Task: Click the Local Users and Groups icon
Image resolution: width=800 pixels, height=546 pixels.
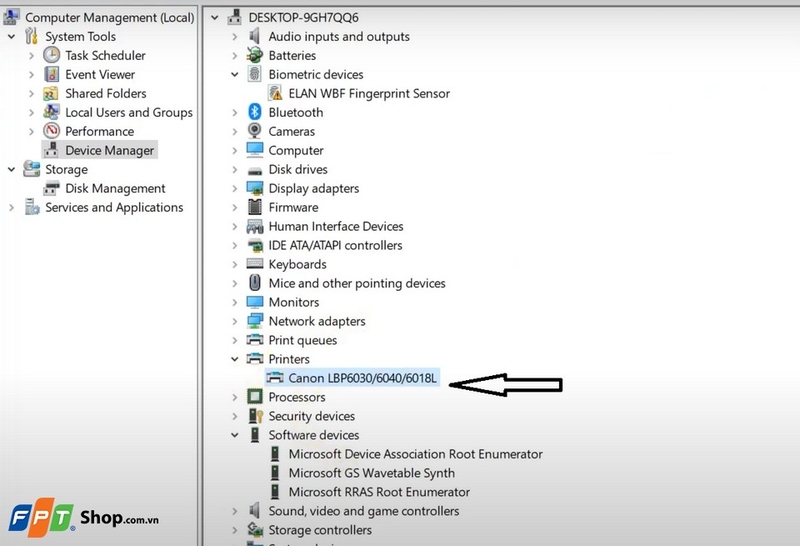Action: [x=51, y=112]
